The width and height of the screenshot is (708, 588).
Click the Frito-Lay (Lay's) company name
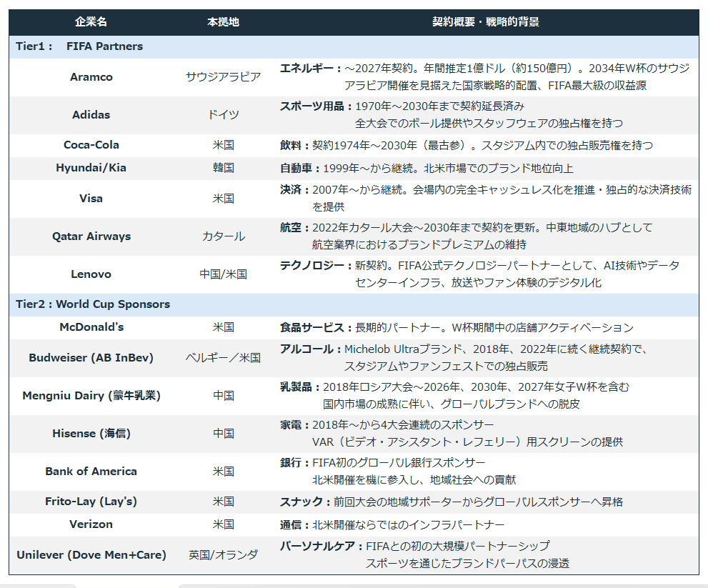(x=90, y=501)
